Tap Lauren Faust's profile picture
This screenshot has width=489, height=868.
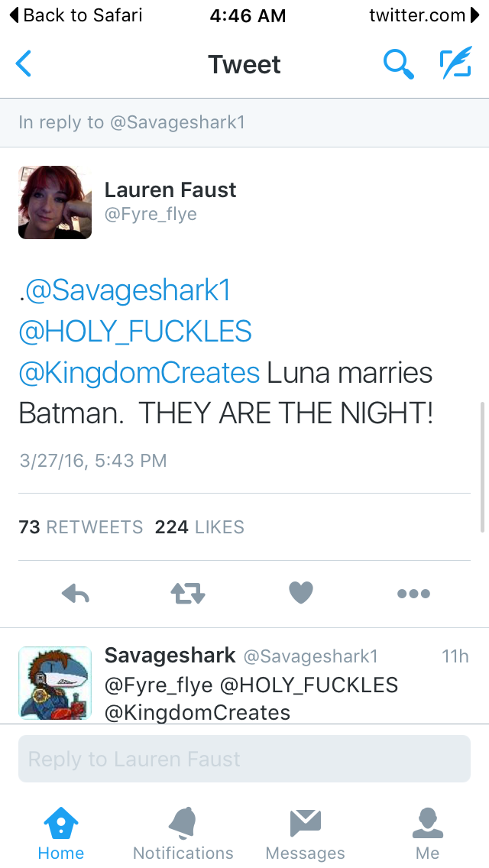pos(55,202)
